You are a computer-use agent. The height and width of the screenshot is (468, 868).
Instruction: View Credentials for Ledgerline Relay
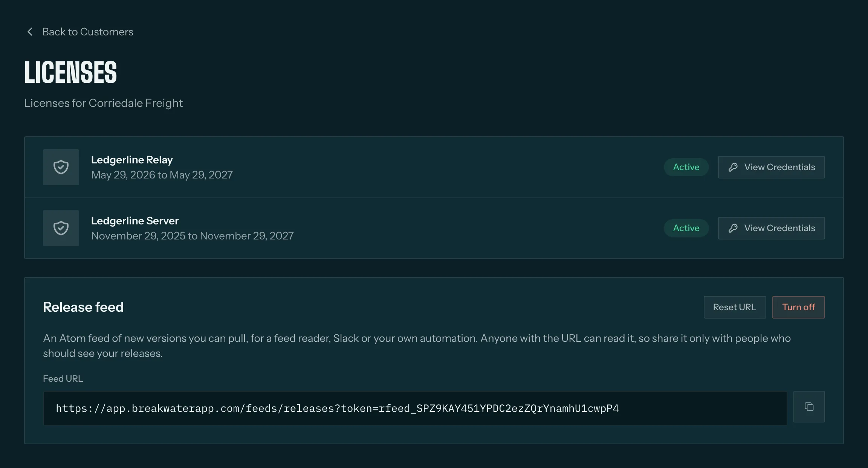pyautogui.click(x=771, y=167)
